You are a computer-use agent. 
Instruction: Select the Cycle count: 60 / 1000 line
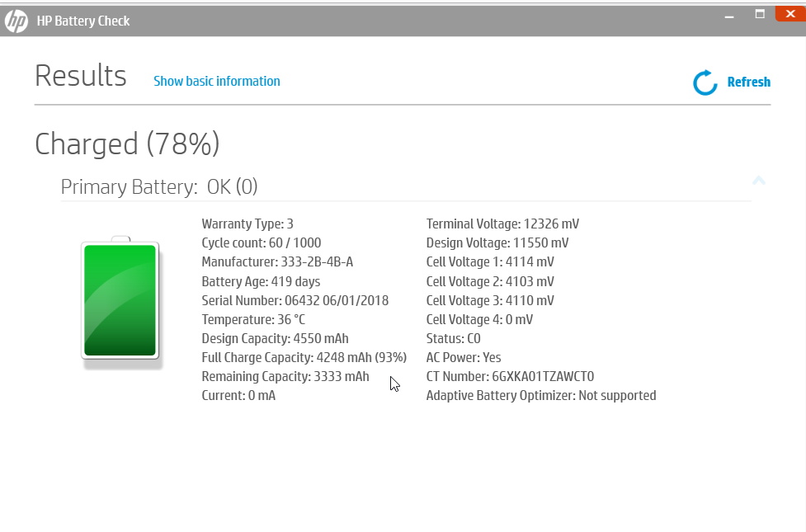[x=262, y=242]
